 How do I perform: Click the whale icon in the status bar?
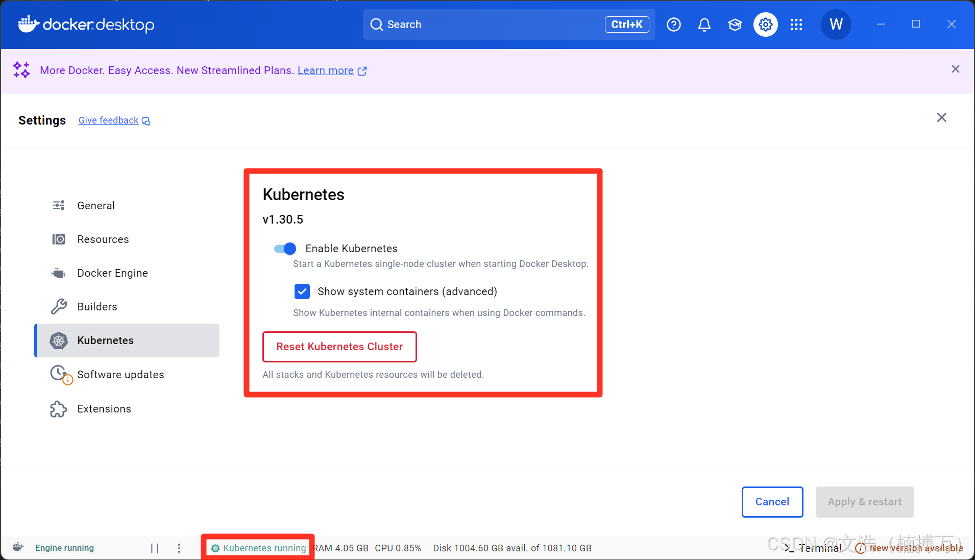[18, 547]
